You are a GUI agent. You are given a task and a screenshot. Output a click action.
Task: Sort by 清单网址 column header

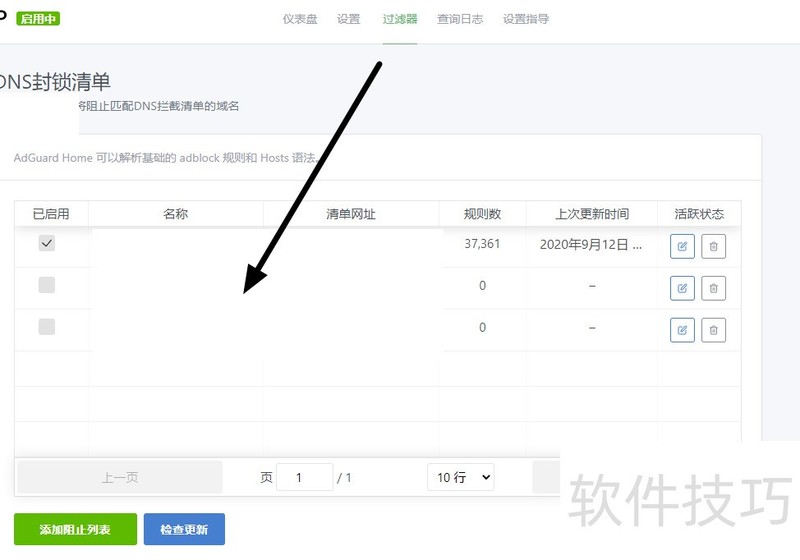pyautogui.click(x=351, y=214)
